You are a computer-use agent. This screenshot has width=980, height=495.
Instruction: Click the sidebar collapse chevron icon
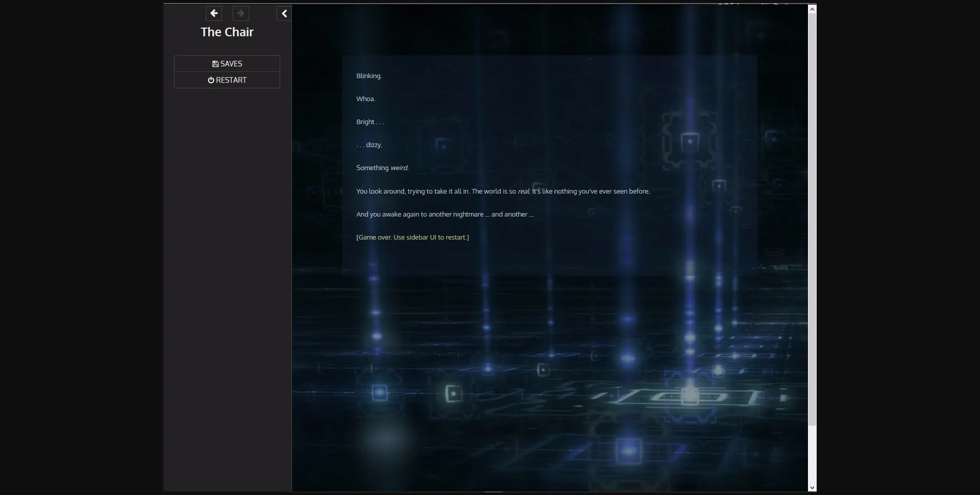pos(284,13)
